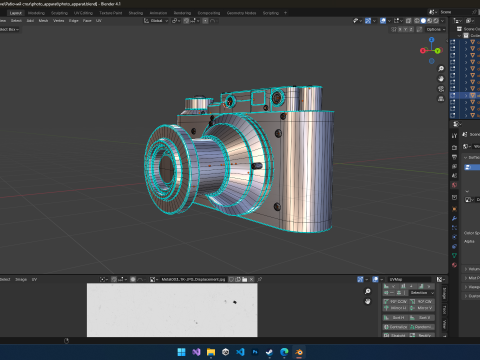The width and height of the screenshot is (480, 360).
Task: Toggle X axis mirror button
Action: point(399,29)
